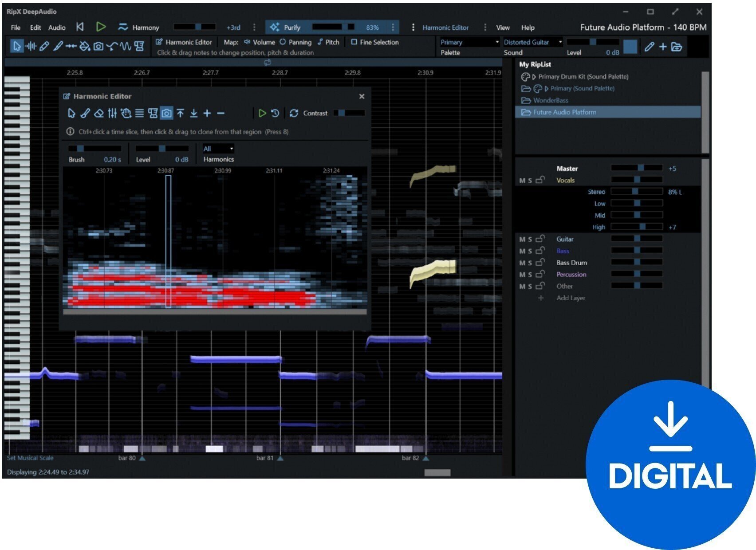Open the Distorted Guitar sound dropdown
Viewport: 756px width, 550px height.
[532, 42]
